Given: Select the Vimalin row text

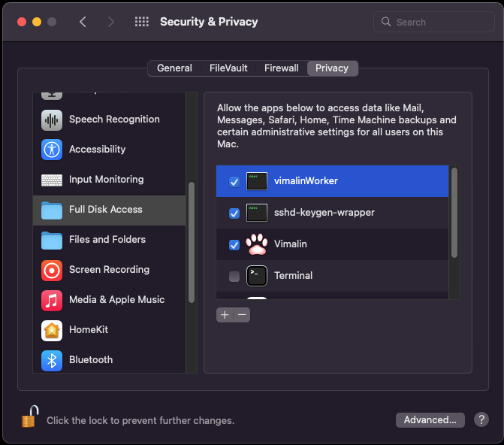Looking at the screenshot, I should click(x=291, y=244).
